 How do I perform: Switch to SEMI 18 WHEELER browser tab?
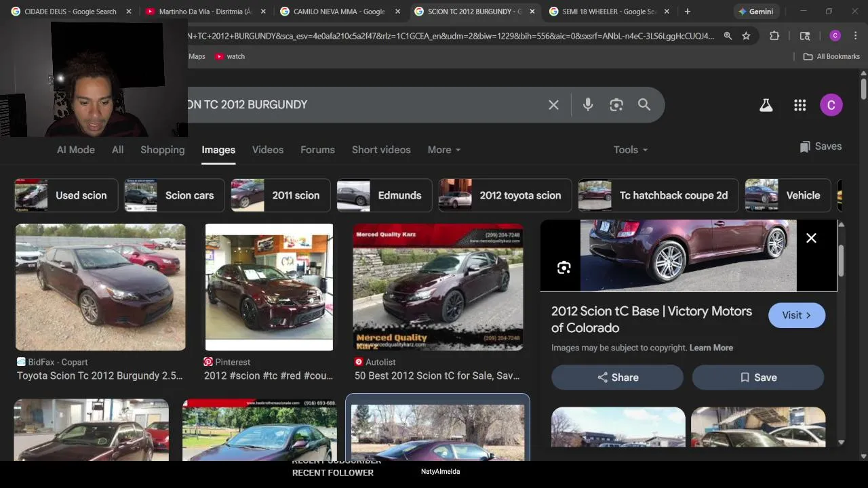tap(609, 12)
